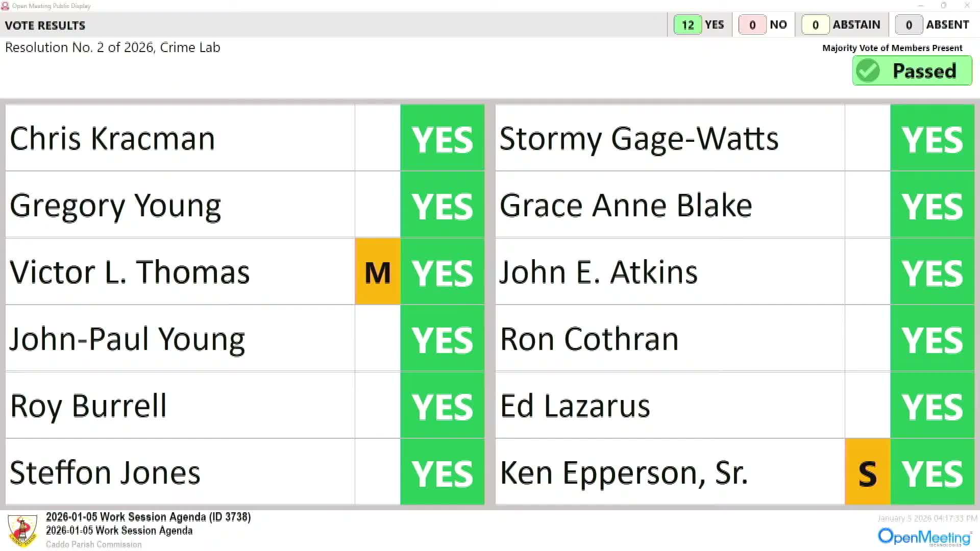Click the pink 0 NO count box
Viewport: 980px width, 551px height.
752,24
